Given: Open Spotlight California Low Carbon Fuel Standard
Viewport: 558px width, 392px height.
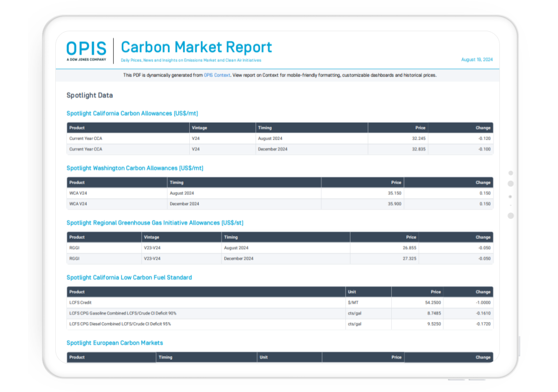Looking at the screenshot, I should 129,278.
